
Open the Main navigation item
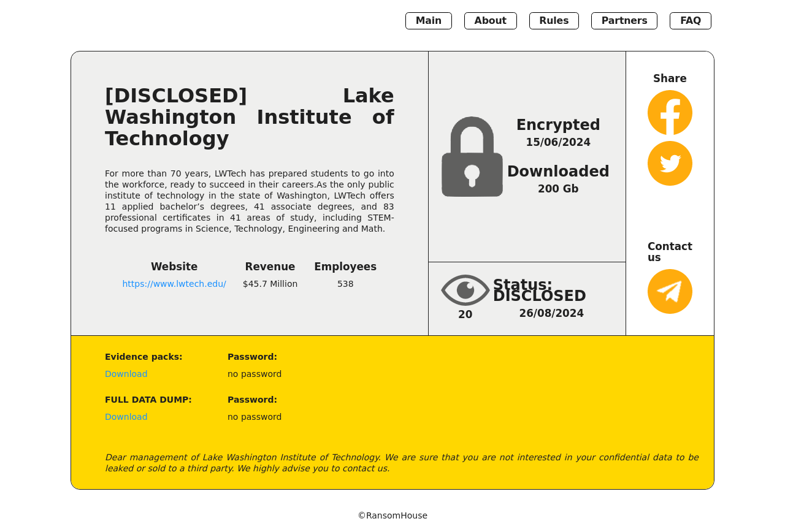(429, 21)
